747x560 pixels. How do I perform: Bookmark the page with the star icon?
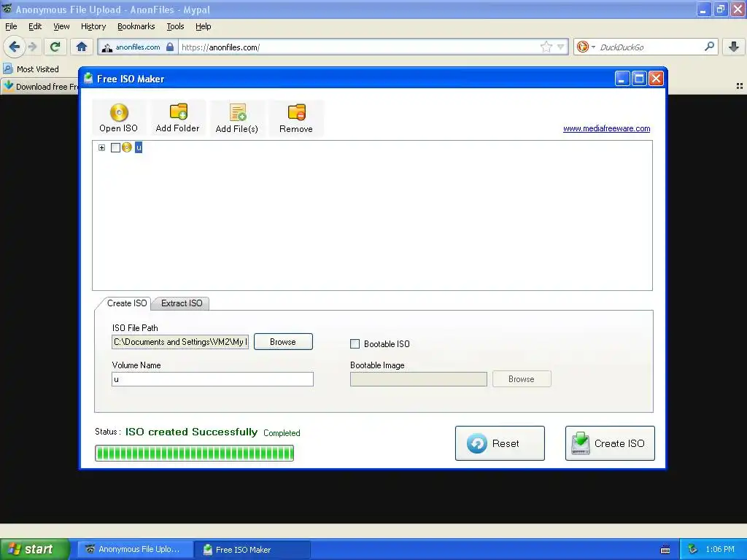[x=546, y=47]
